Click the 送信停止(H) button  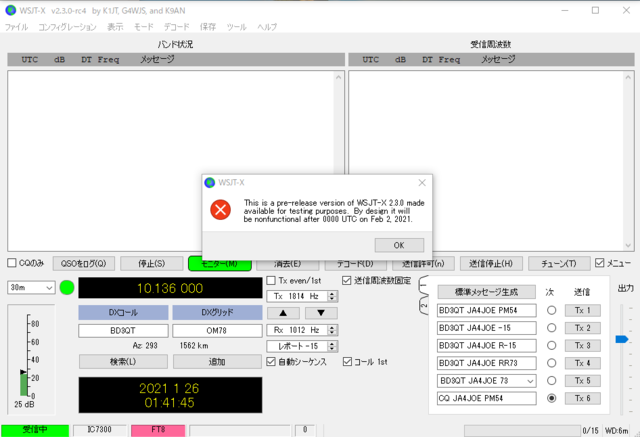(x=491, y=264)
